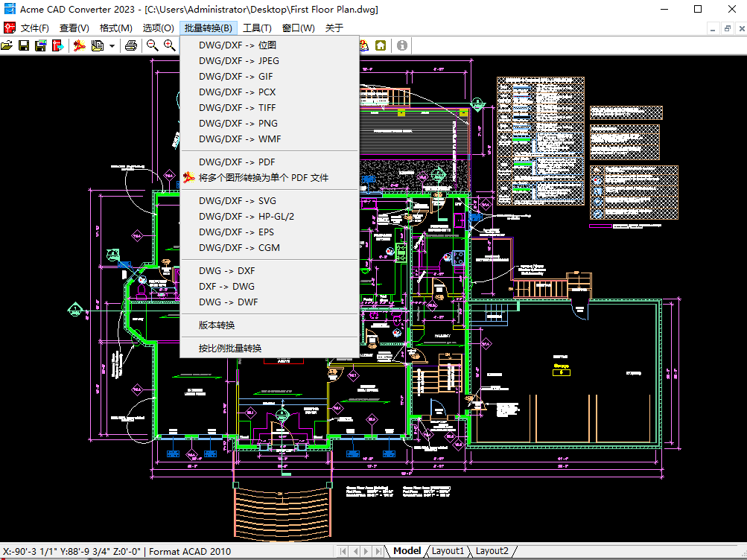
Task: Choose DWG/DXF -> JPEG from menu
Action: (x=239, y=60)
